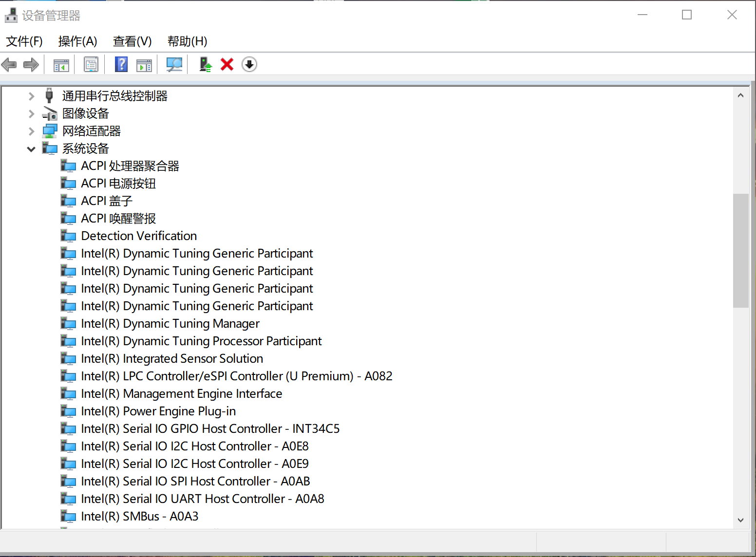Select ACPI 盖子 device
The width and height of the screenshot is (756, 557).
point(107,201)
